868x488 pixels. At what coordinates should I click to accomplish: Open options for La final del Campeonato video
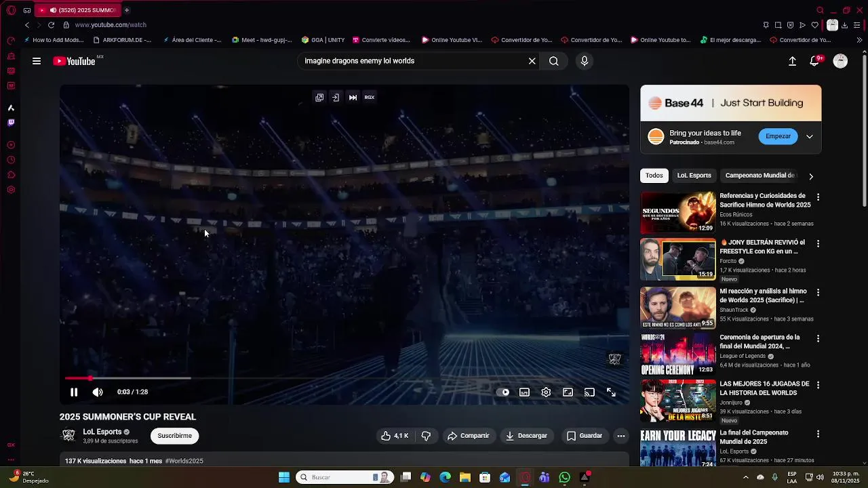(818, 434)
